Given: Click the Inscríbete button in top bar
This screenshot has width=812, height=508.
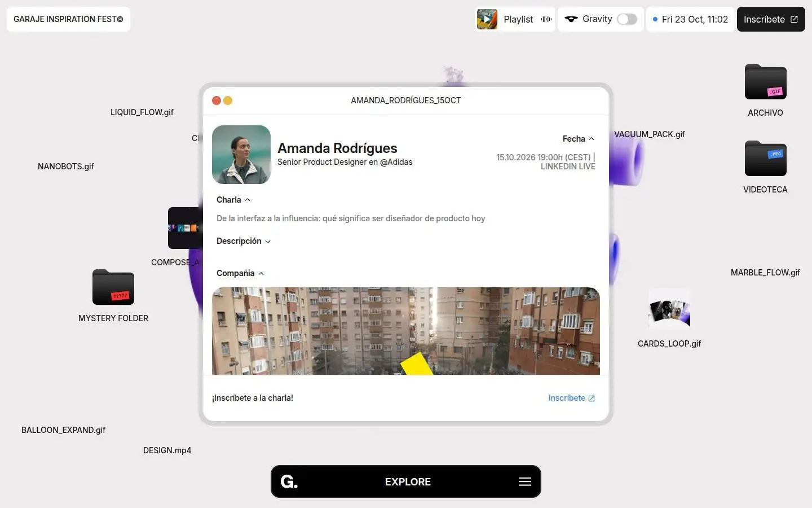Looking at the screenshot, I should pyautogui.click(x=771, y=19).
